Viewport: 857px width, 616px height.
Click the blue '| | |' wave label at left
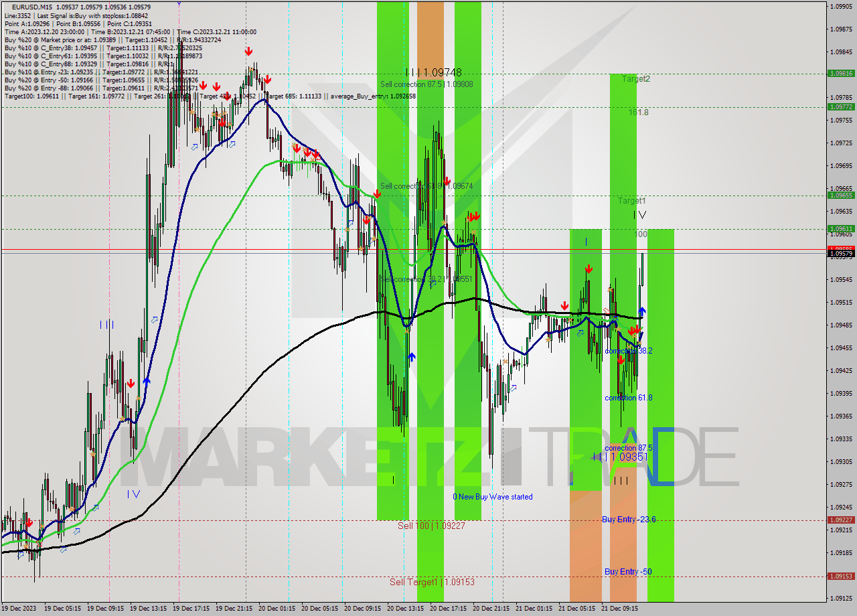click(x=106, y=325)
